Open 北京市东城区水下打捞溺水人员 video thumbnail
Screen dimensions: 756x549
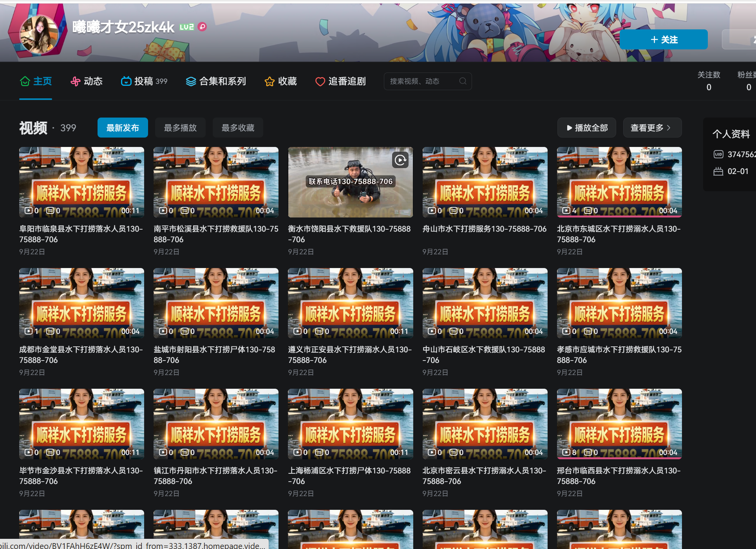(x=619, y=182)
